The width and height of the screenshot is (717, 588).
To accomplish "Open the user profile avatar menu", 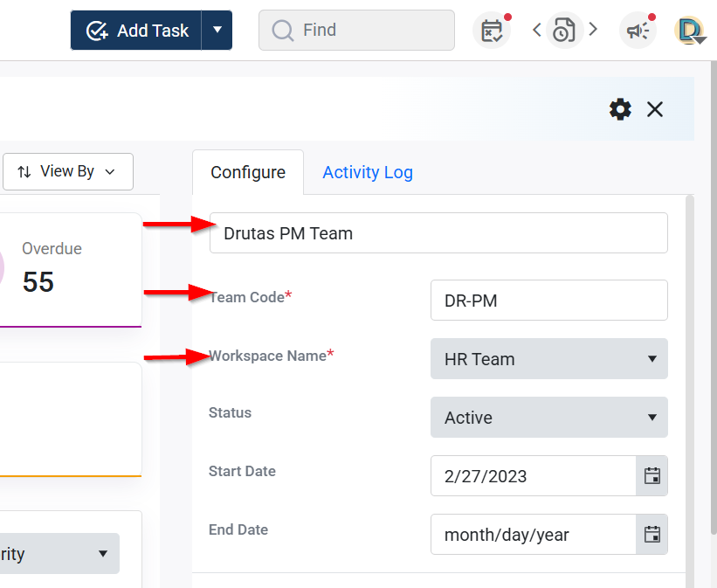I will [690, 31].
